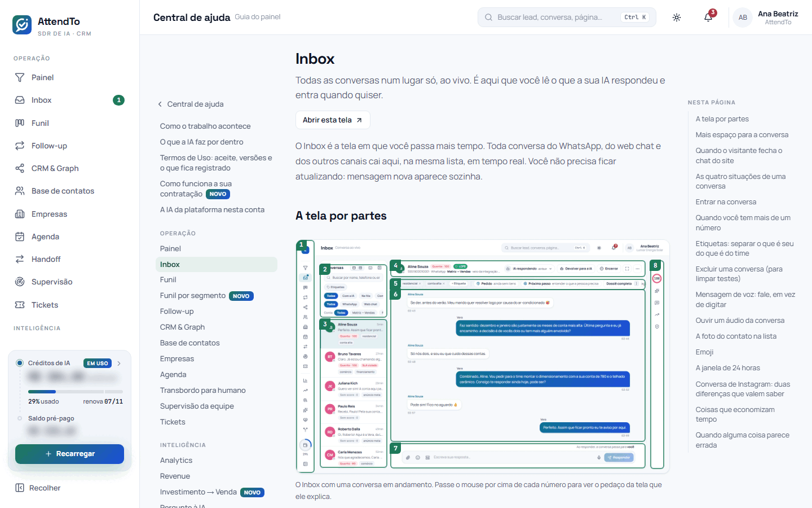Open Agenda in the main left sidebar
812x508 pixels.
coord(70,237)
